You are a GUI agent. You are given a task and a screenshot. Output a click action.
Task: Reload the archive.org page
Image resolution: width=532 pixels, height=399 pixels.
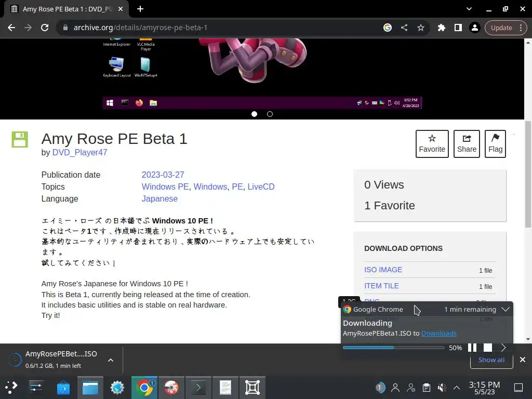click(45, 28)
